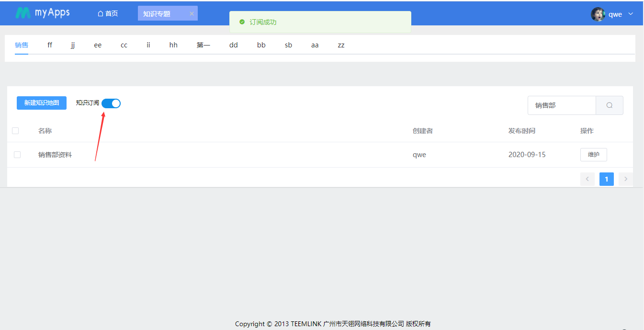Image resolution: width=644 pixels, height=330 pixels.
Task: Open the ee category tab
Action: pos(98,45)
